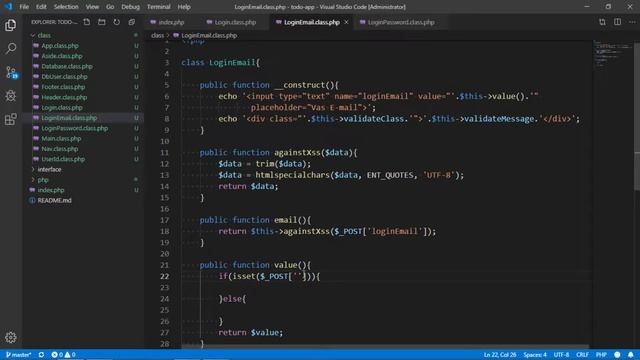Place cursor on 'return $value;' line
Image resolution: width=640 pixels, height=360 pixels.
tap(250, 333)
